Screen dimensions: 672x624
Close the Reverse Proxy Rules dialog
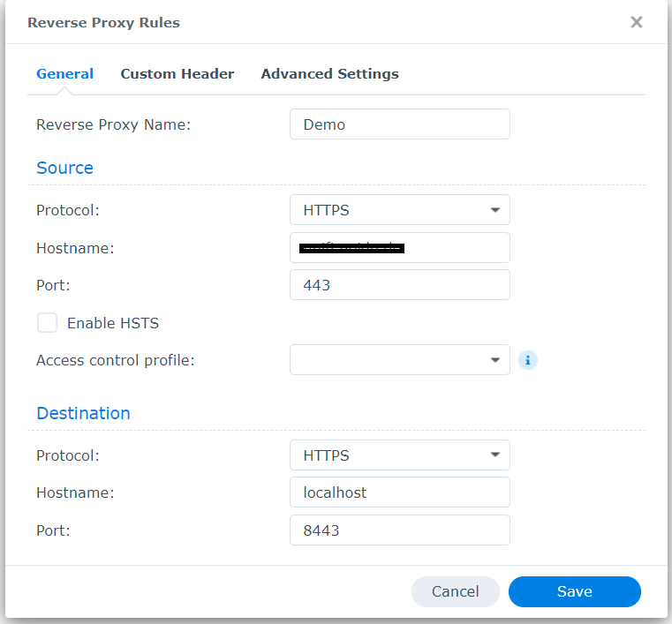[x=636, y=22]
